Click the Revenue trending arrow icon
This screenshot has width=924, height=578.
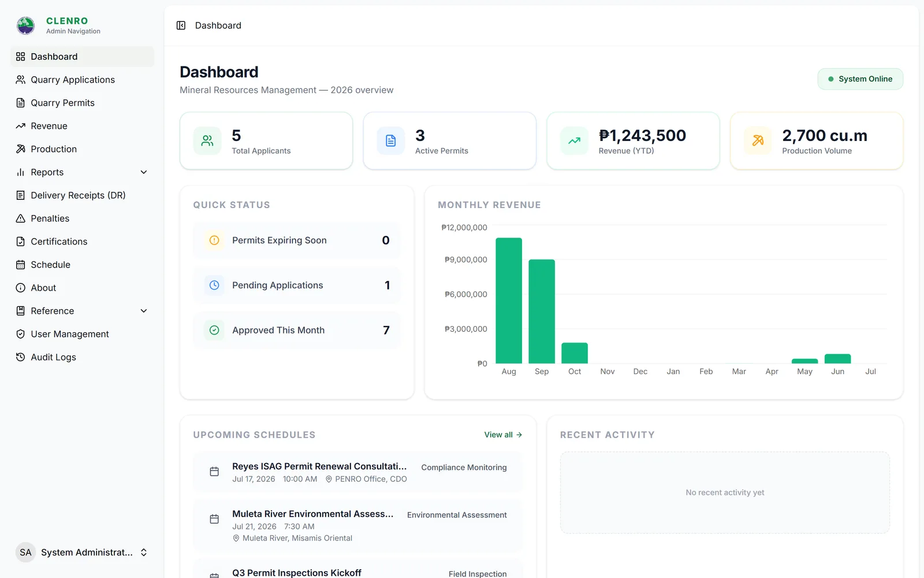click(x=574, y=140)
